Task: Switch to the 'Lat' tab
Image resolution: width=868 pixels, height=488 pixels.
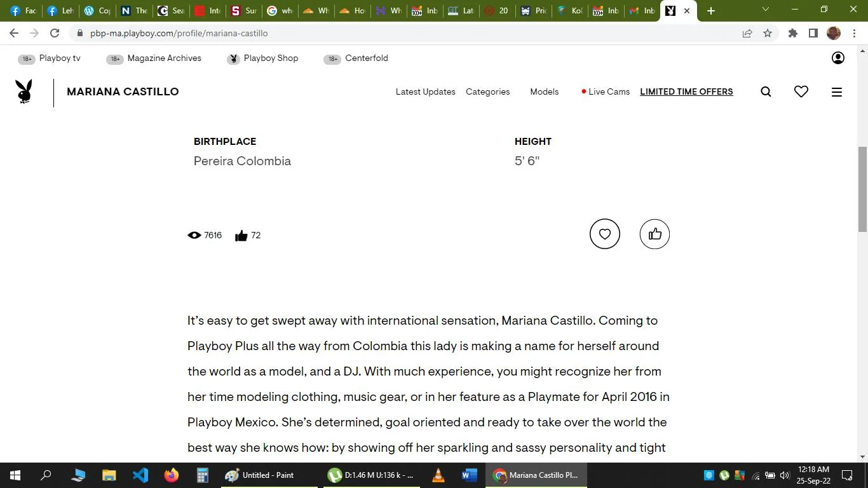Action: pos(461,11)
